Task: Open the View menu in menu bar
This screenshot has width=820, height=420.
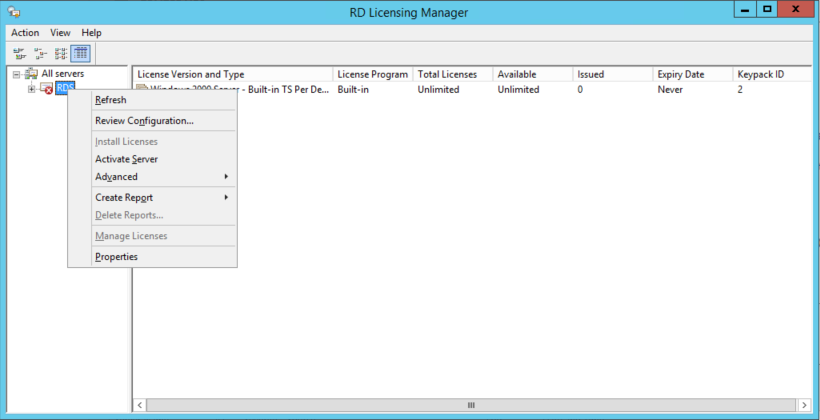Action: coord(60,33)
